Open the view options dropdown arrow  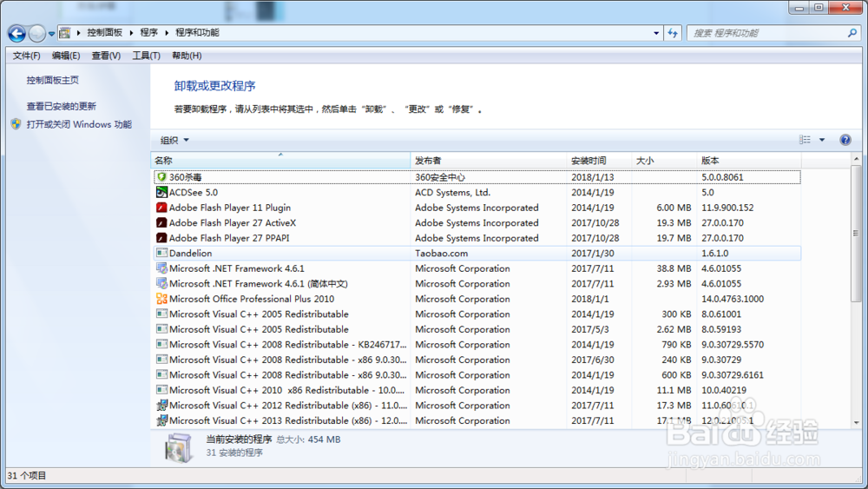[x=822, y=140]
